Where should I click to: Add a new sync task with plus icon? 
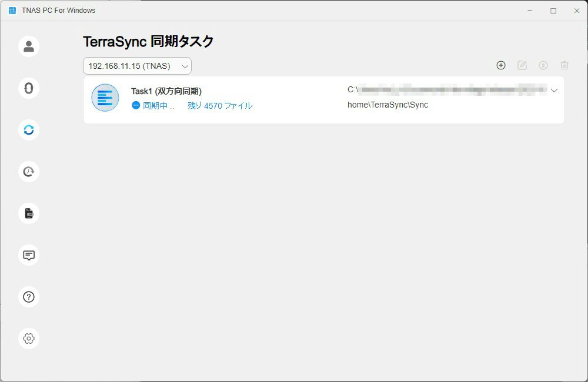point(501,65)
